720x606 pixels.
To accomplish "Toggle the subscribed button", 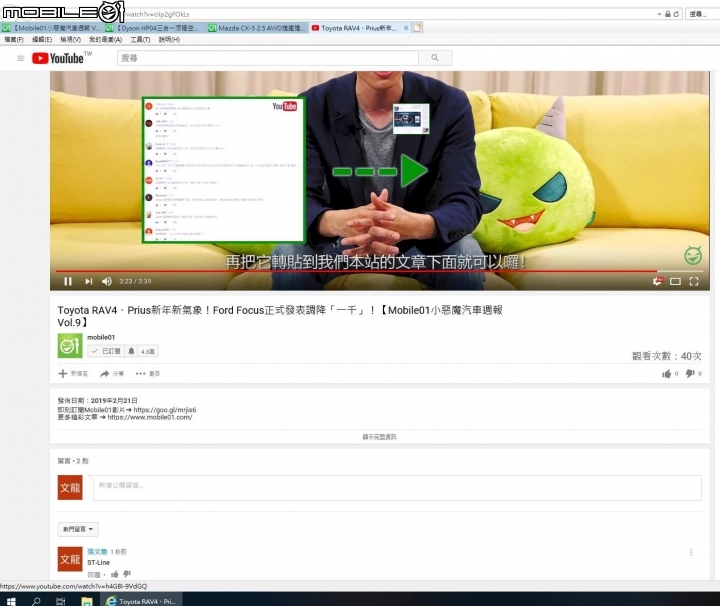I will coord(106,351).
